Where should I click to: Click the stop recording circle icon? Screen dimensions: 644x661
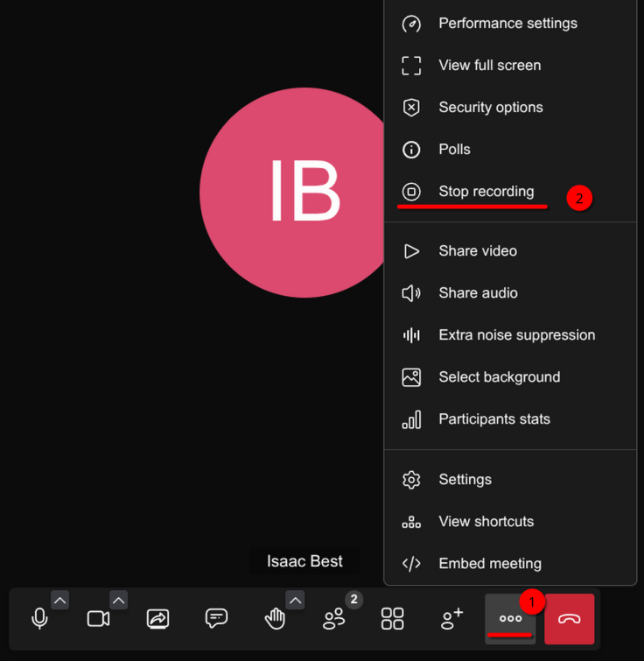click(x=411, y=192)
